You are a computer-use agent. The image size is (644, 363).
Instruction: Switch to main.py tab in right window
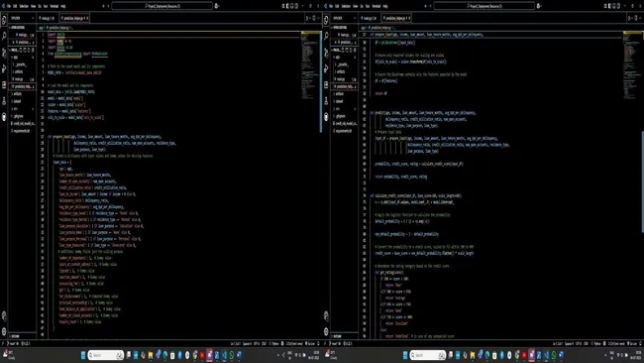point(370,18)
